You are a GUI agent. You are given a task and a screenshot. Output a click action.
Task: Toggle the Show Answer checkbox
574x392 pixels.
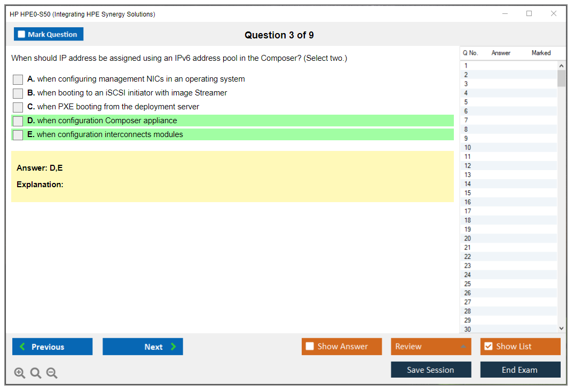coord(310,347)
